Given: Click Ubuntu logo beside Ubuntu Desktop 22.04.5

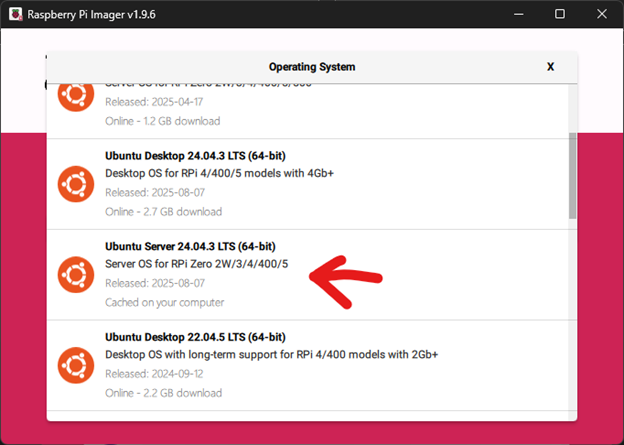Looking at the screenshot, I should (76, 365).
